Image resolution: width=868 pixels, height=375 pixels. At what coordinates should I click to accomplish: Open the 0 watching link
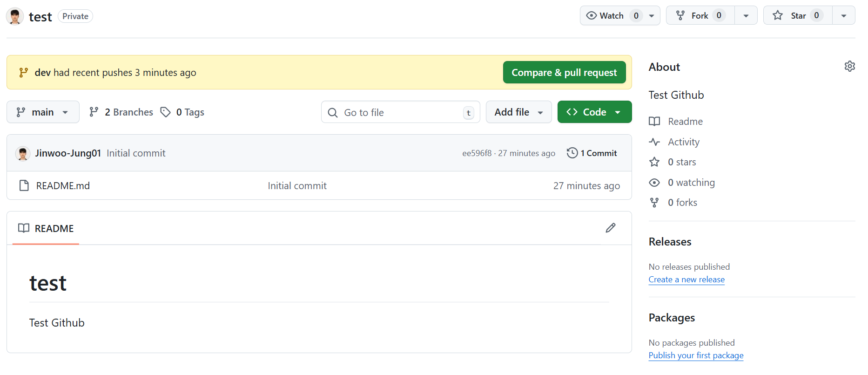point(691,182)
